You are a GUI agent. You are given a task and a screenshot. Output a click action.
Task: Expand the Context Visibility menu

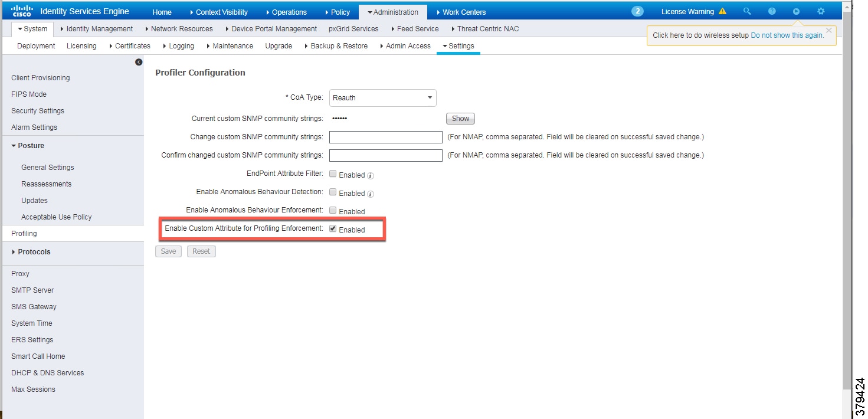[219, 12]
